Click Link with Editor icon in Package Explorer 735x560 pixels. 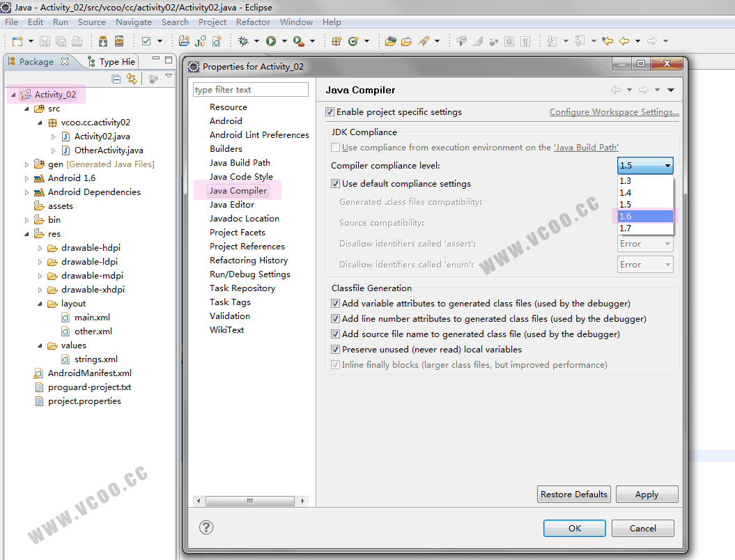coord(132,79)
